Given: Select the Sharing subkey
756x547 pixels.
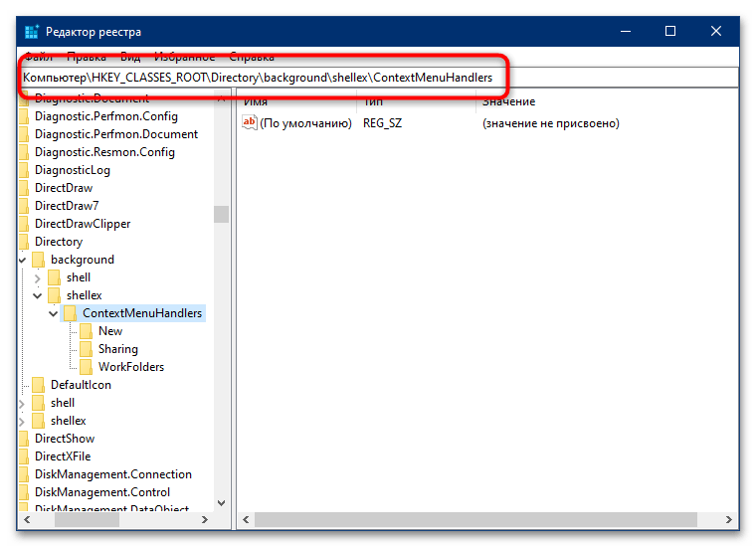Looking at the screenshot, I should pyautogui.click(x=118, y=349).
